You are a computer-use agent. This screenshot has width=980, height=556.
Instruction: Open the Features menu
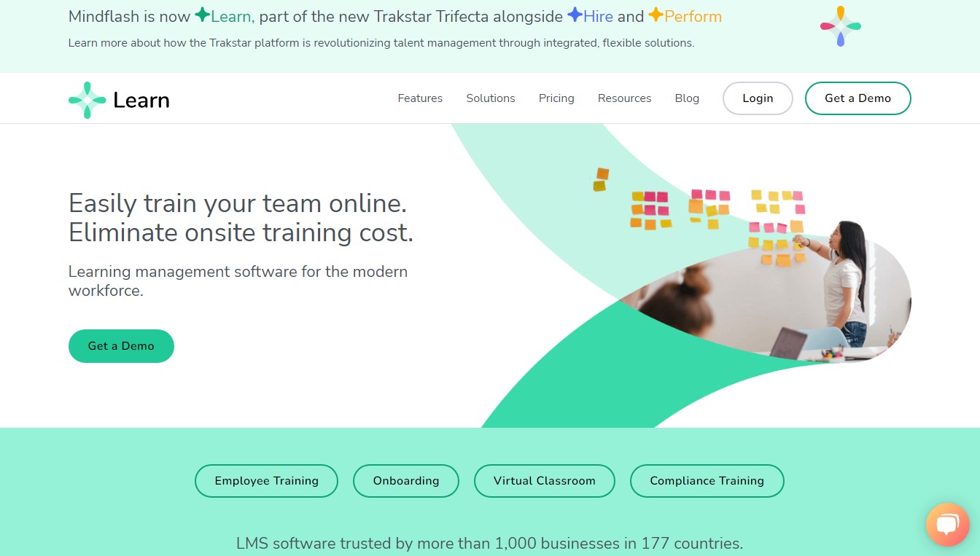tap(420, 98)
